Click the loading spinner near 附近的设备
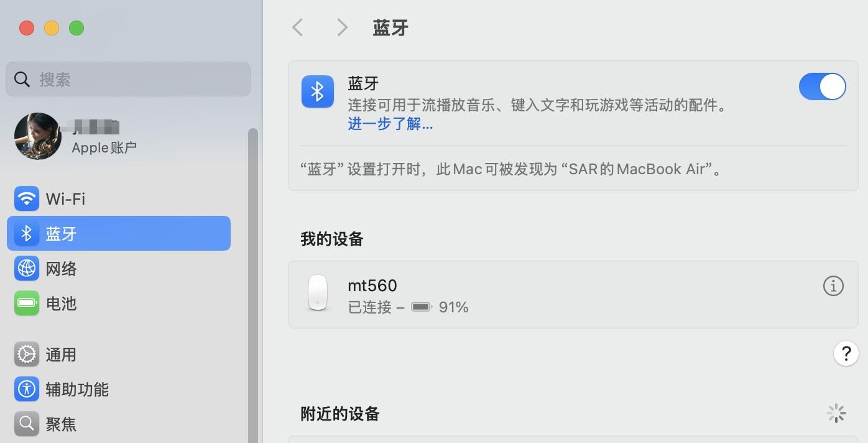Screen dimensions: 868x443 [x=836, y=413]
